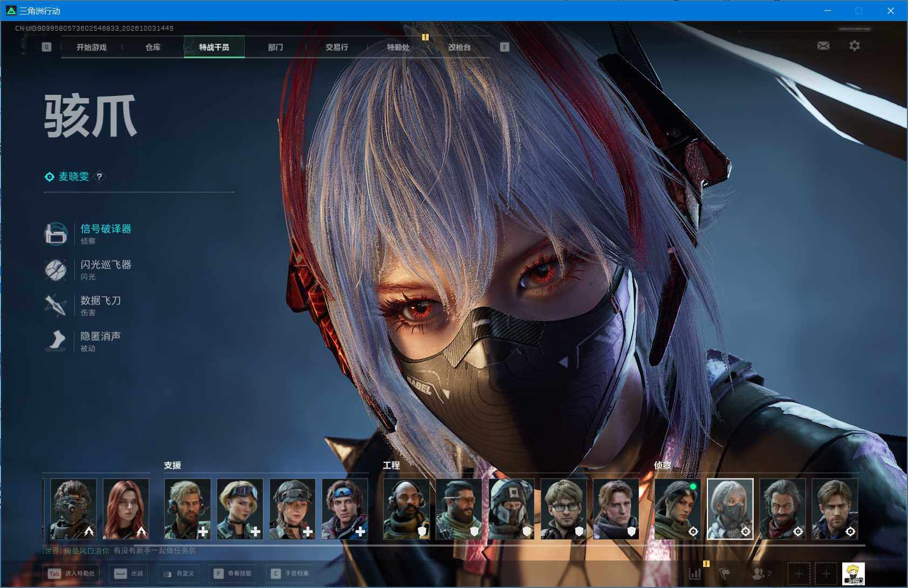Screen dimensions: 908x588
Task: Select blonde 支援 operator with goggles on head
Action: (240, 509)
